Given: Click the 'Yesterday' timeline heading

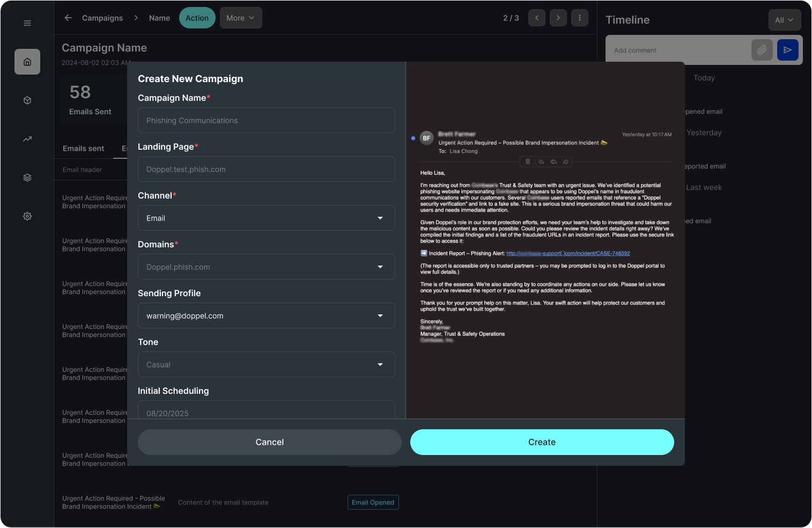Looking at the screenshot, I should pos(704,133).
